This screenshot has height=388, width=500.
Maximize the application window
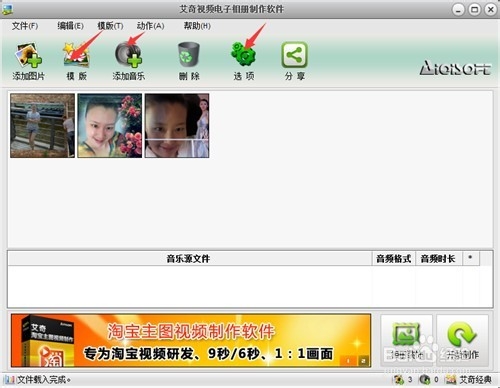tap(475, 10)
